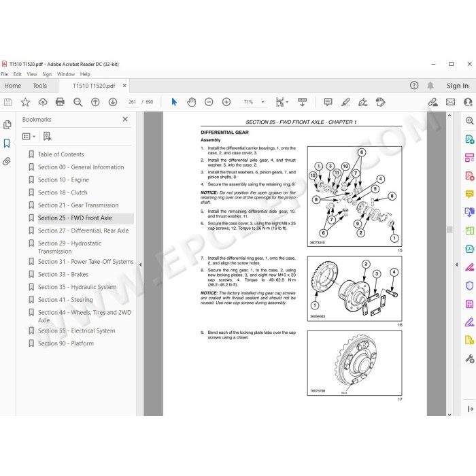Activate the Hand pan tool

click(x=191, y=102)
